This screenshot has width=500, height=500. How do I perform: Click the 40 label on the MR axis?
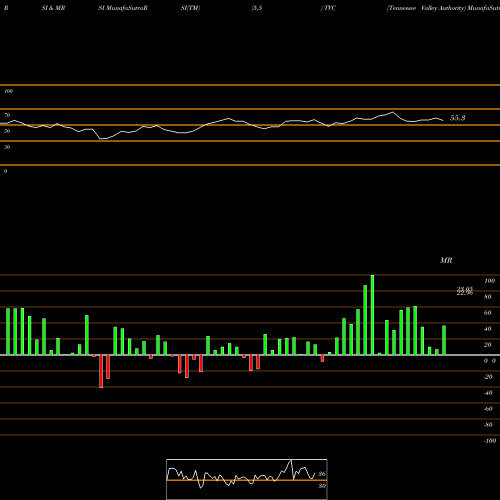coord(488,329)
